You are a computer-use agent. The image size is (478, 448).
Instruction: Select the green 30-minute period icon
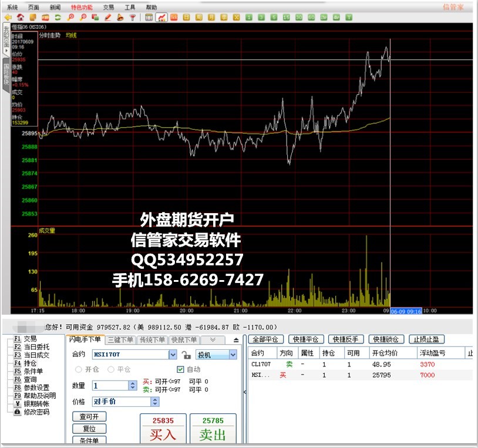click(299, 18)
